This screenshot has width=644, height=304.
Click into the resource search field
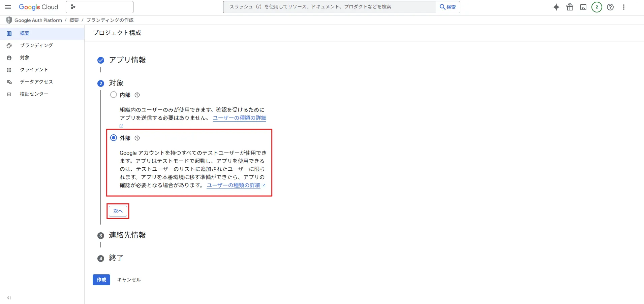(329, 7)
